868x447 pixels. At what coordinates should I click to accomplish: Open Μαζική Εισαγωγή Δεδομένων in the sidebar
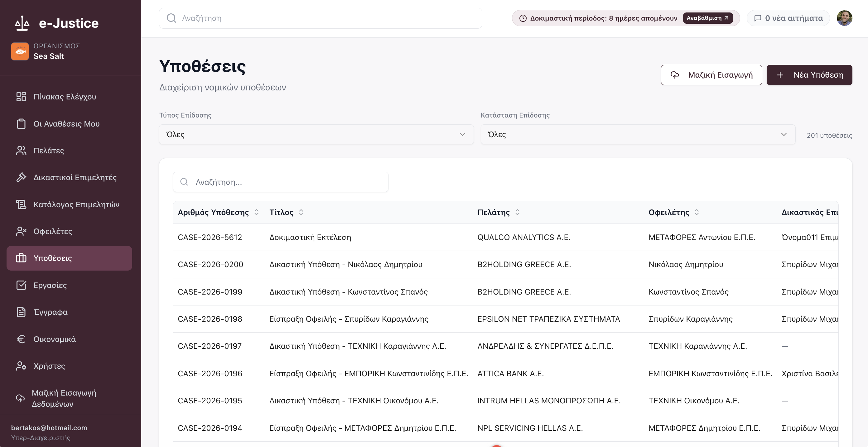tap(70, 398)
